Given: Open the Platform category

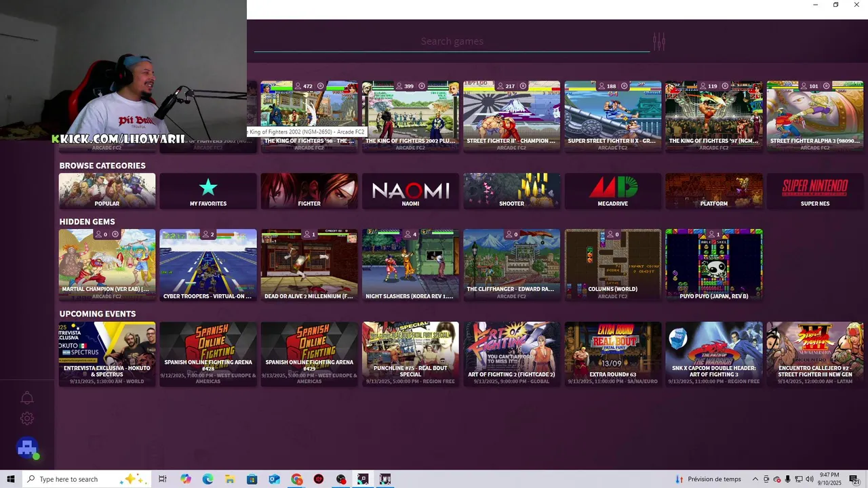Looking at the screenshot, I should (713, 190).
